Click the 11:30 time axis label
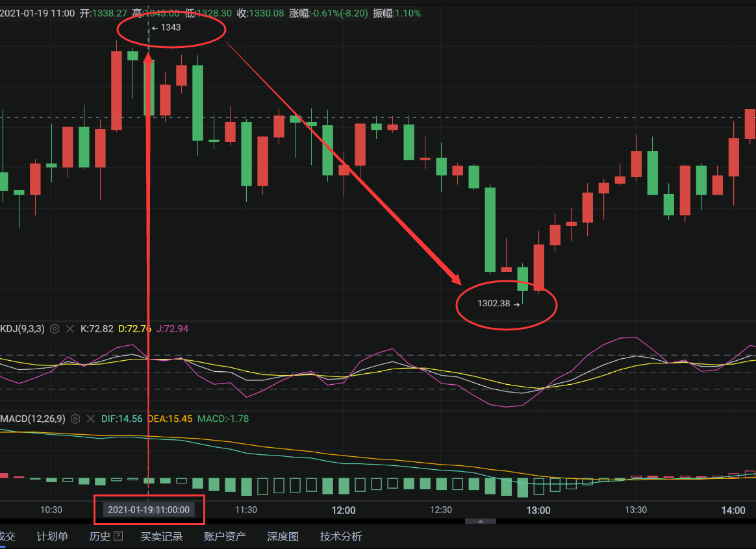 click(246, 509)
